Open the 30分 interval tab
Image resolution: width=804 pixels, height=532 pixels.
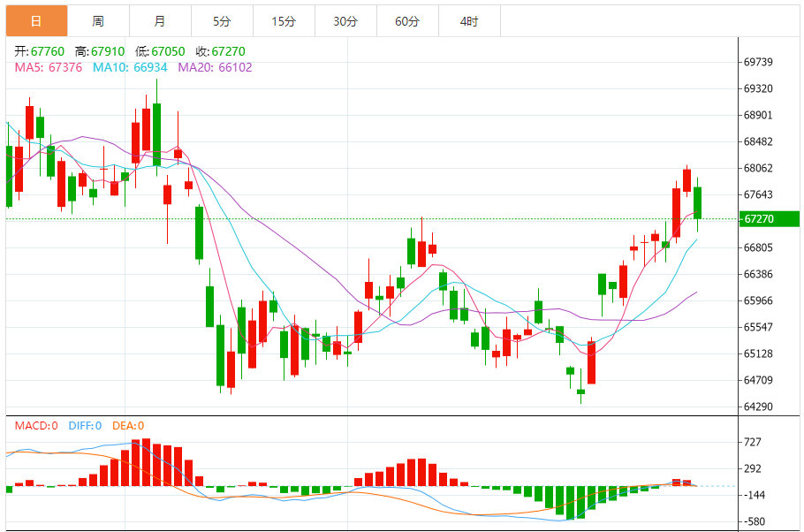(x=345, y=21)
